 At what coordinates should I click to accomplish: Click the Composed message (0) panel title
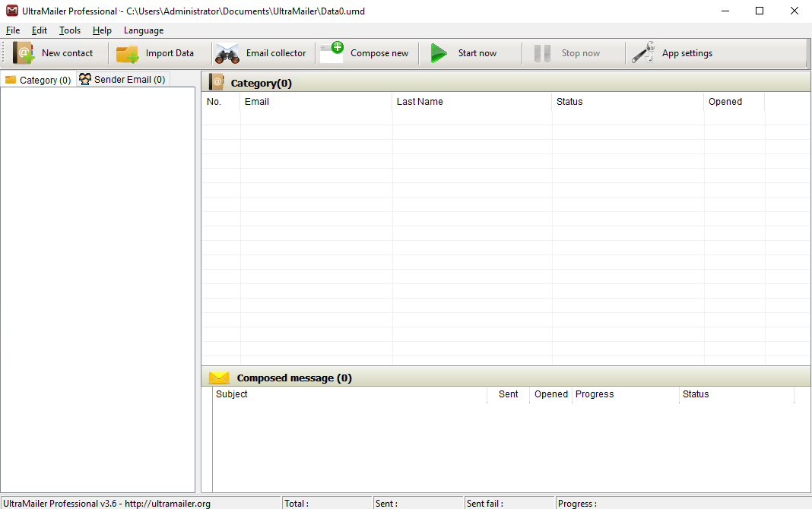pyautogui.click(x=294, y=378)
